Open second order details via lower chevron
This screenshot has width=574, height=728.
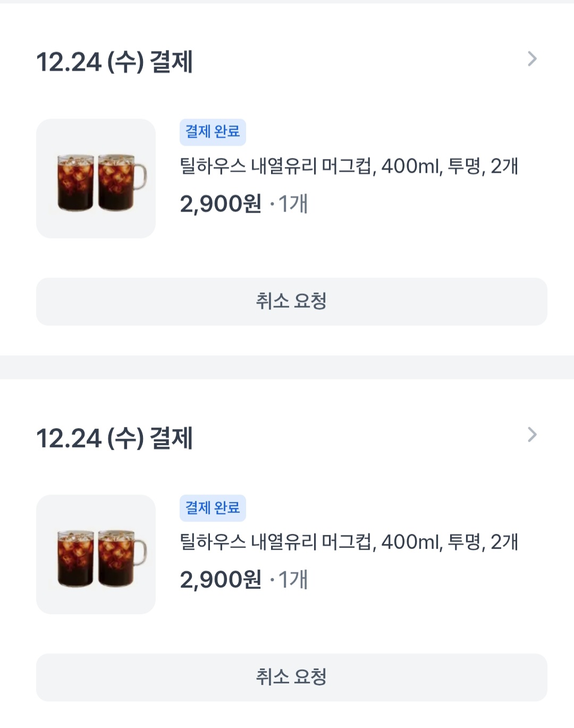click(x=532, y=435)
